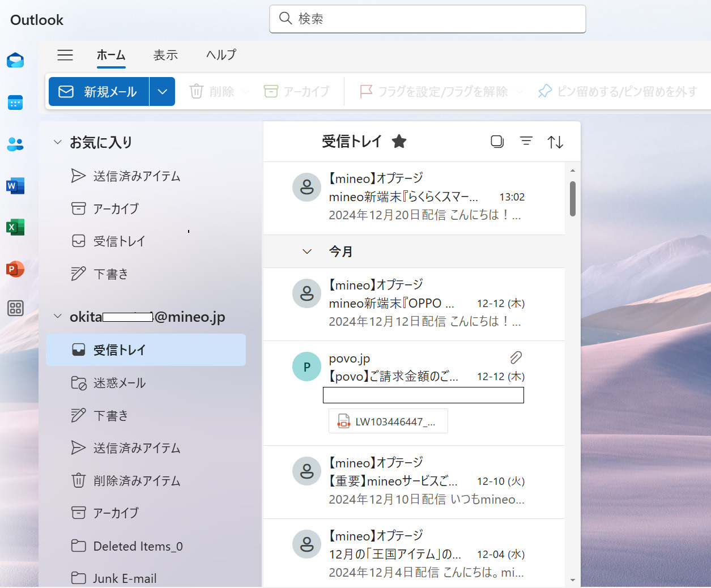Switch to the 表示 tab
The image size is (711, 588).
(x=165, y=55)
